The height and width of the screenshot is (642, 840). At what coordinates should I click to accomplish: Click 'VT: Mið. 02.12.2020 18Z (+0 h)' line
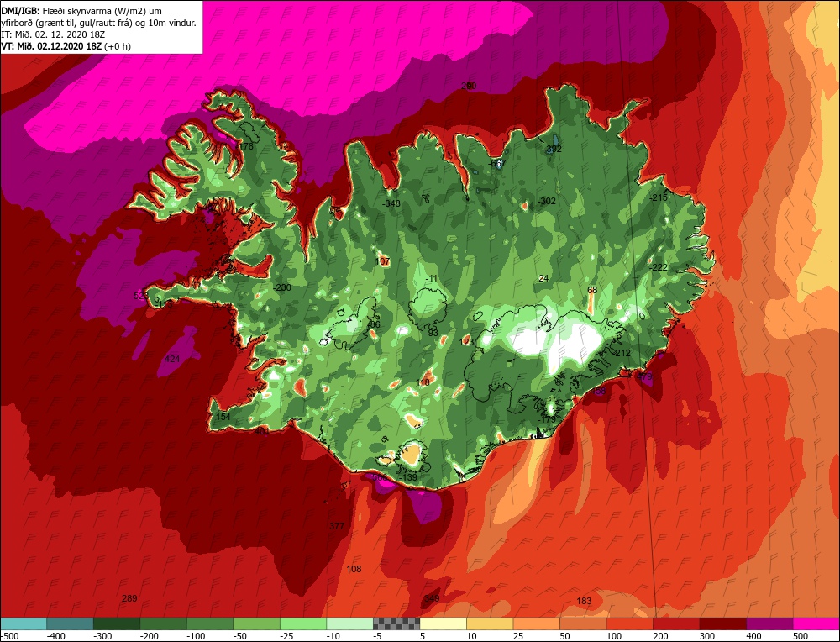tap(66, 46)
